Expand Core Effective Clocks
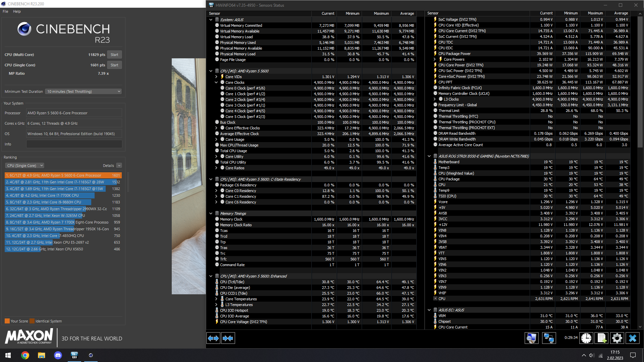Image resolution: width=644 pixels, height=362 pixels. pos(216,128)
